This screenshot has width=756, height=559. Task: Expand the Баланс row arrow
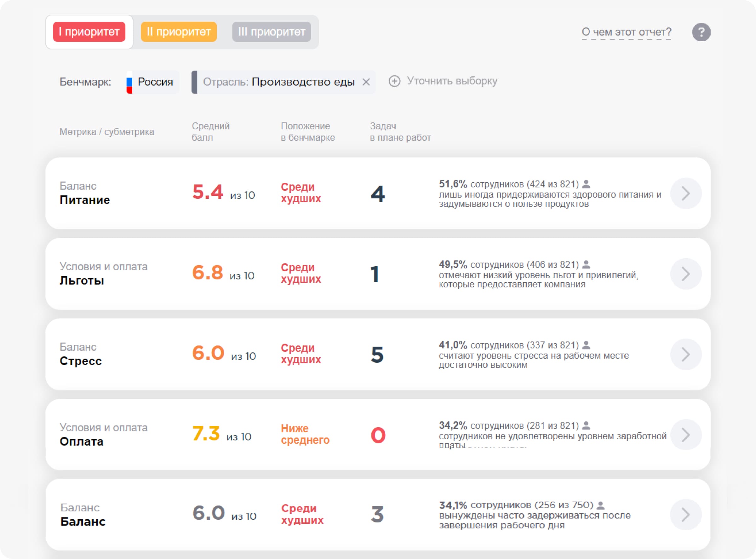(686, 515)
